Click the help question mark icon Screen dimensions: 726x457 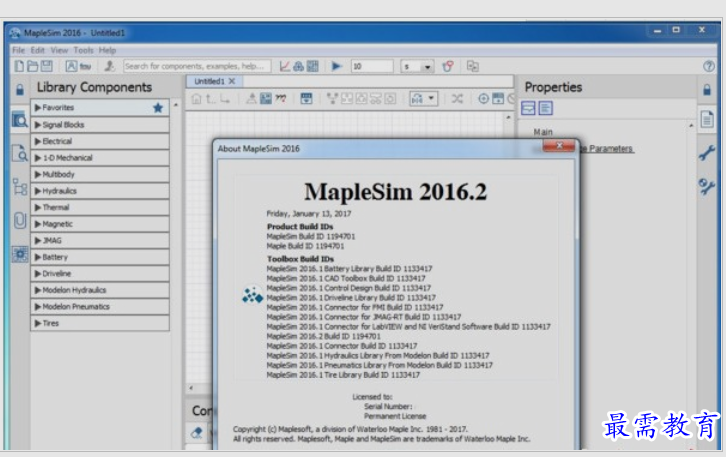pos(708,66)
